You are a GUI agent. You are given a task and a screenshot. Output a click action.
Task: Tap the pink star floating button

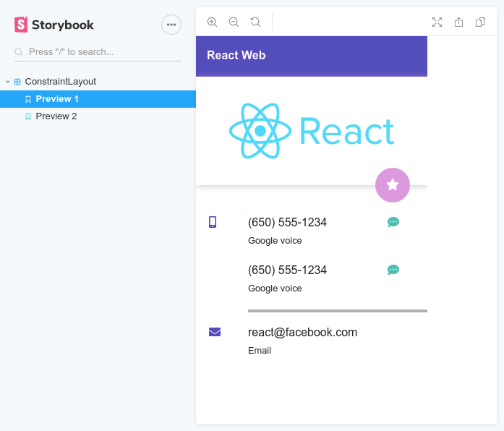[x=393, y=185]
